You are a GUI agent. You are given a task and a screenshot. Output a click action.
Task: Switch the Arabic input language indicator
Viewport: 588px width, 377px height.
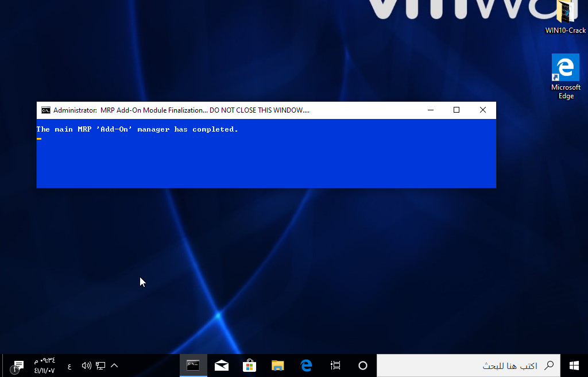tap(69, 366)
